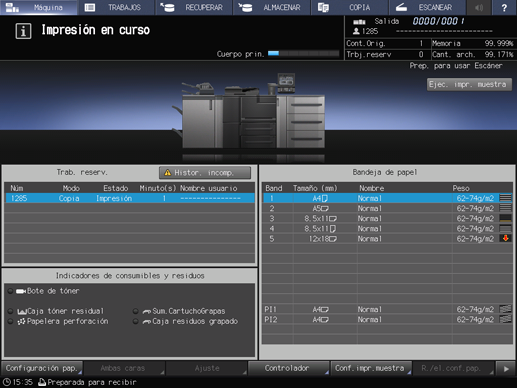Click R./el.conf.pap. button
Screen dimensions: 517x388
click(453, 368)
